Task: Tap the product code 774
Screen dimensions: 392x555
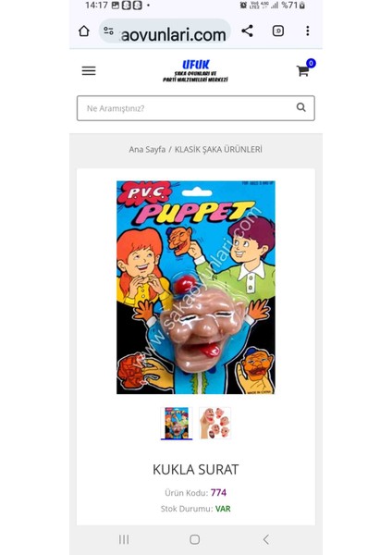Action: pos(218,492)
